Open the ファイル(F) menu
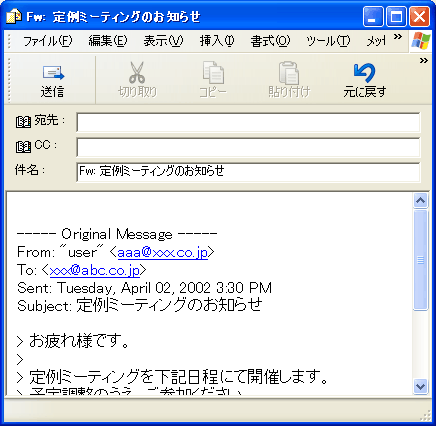This screenshot has width=436, height=426. [47, 41]
